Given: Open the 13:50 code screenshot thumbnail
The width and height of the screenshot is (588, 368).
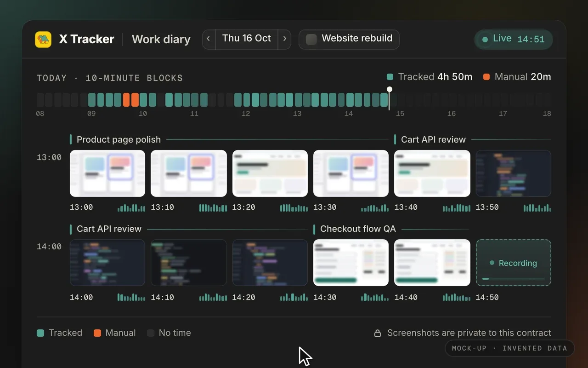Looking at the screenshot, I should click(514, 173).
